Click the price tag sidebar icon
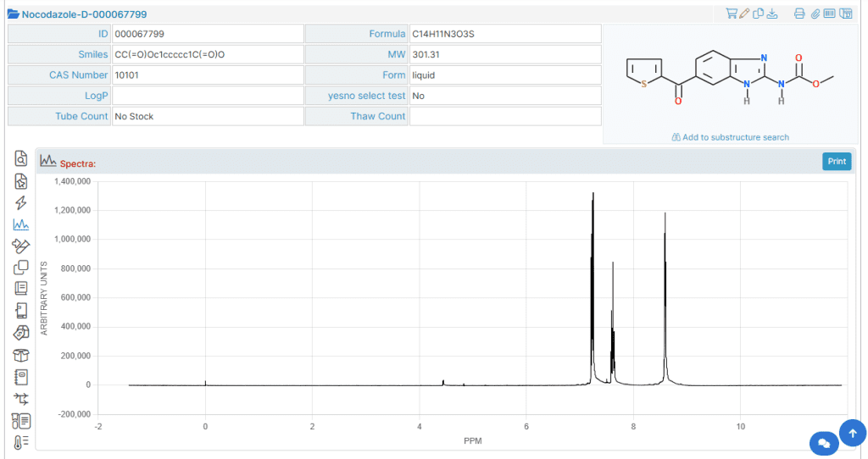Image resolution: width=868 pixels, height=459 pixels. pyautogui.click(x=21, y=333)
